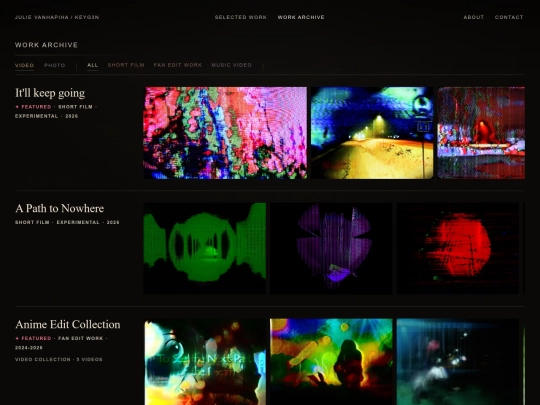Open Anime Edit Collection title
This screenshot has height=405, width=540.
click(x=68, y=324)
